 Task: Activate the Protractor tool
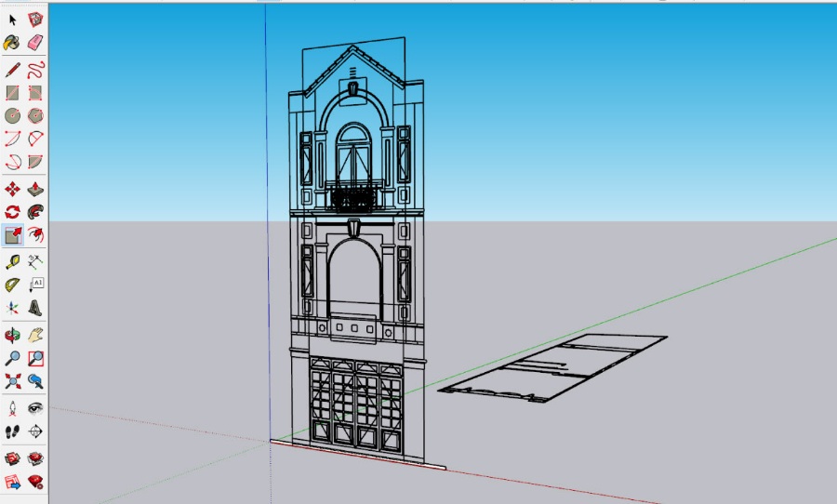tap(12, 285)
